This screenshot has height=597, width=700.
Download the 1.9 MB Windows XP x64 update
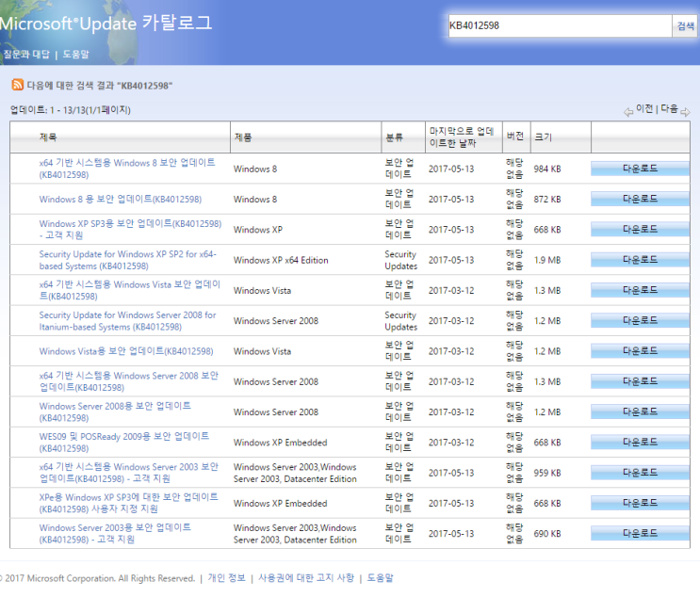(640, 260)
